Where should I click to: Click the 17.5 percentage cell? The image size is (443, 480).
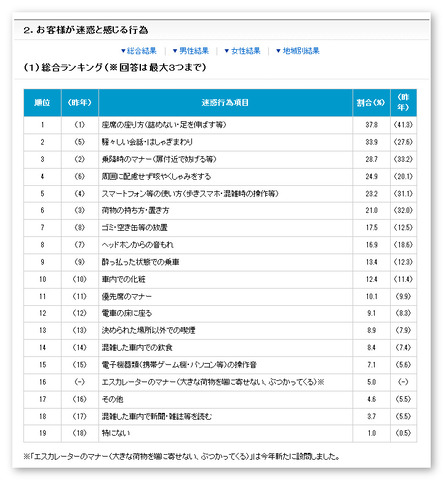click(371, 227)
